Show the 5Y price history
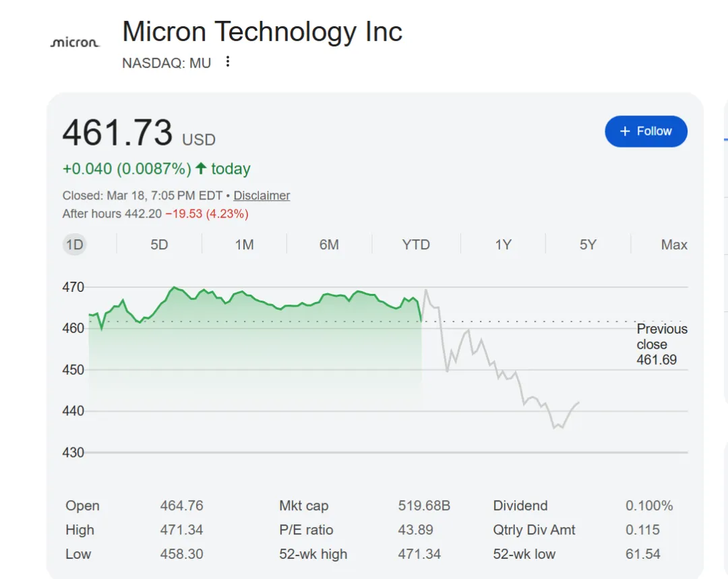The height and width of the screenshot is (579, 728). (588, 245)
